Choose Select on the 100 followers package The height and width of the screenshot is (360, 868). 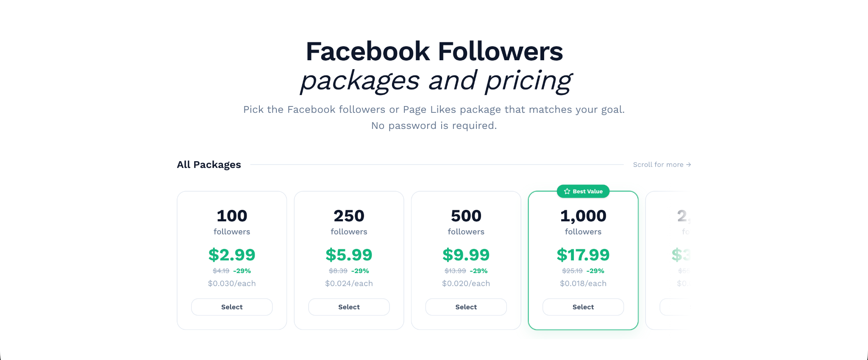[232, 307]
